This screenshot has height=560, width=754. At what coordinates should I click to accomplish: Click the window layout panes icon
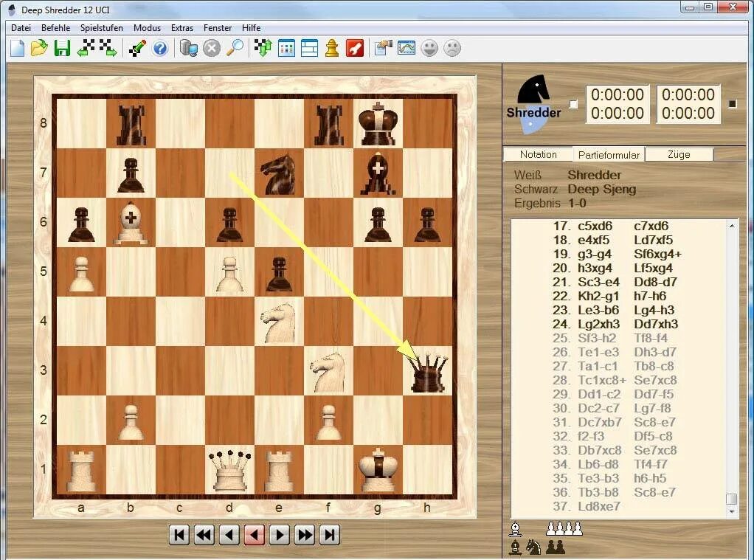pyautogui.click(x=309, y=48)
